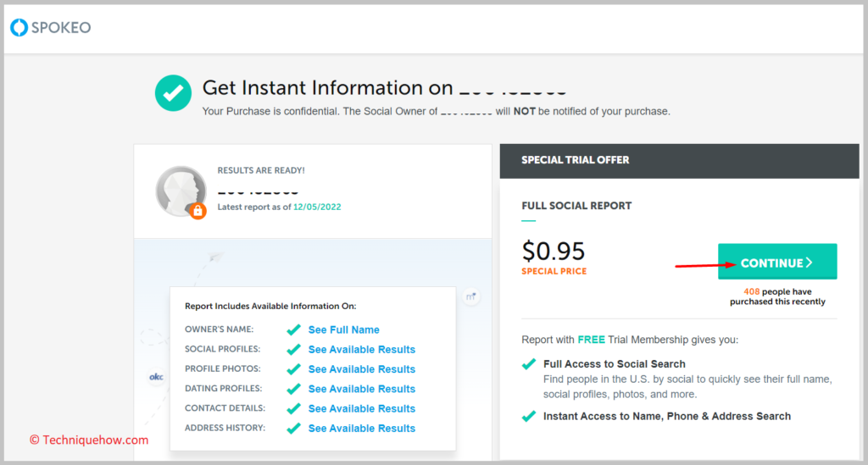The image size is (868, 465).
Task: Click the green CONTINUE button
Action: tap(777, 262)
